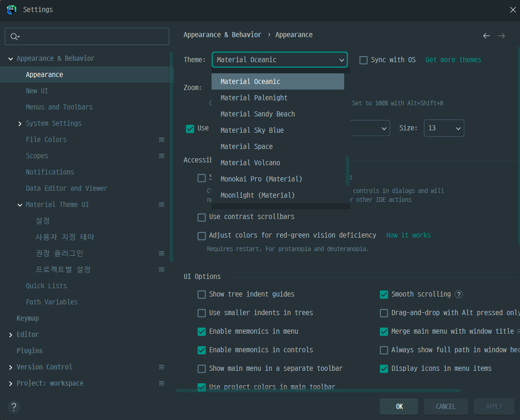Click the search magnifier icon in settings search
Image resolution: width=520 pixels, height=420 pixels.
point(14,37)
